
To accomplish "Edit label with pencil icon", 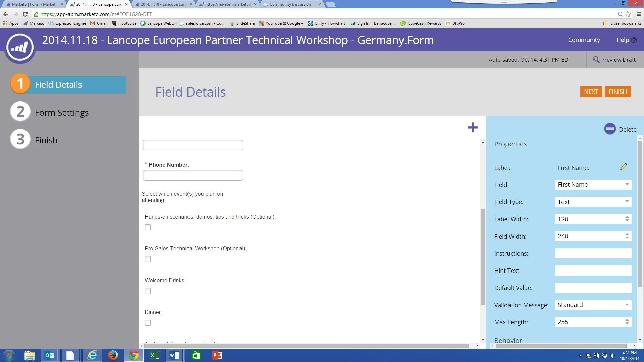I will click(624, 167).
